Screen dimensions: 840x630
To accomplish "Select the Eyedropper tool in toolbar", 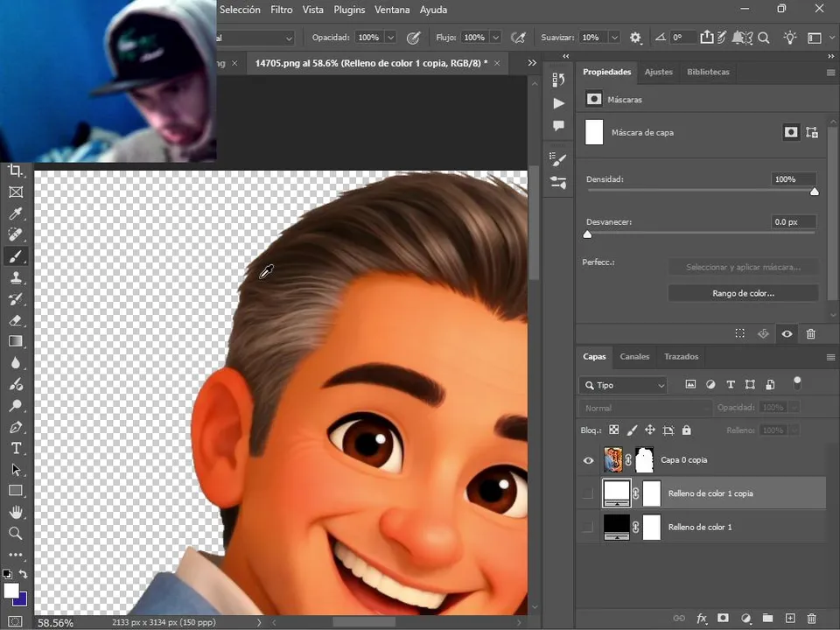I will (x=16, y=213).
